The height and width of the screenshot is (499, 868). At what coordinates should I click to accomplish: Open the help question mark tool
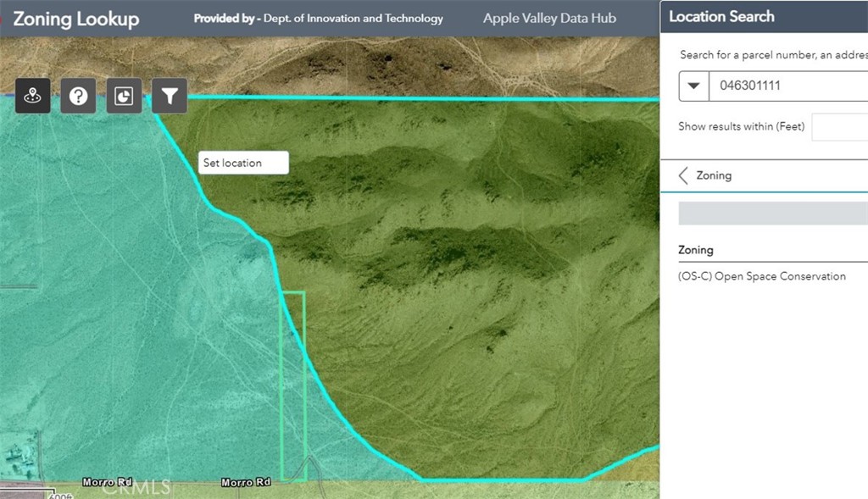(78, 96)
